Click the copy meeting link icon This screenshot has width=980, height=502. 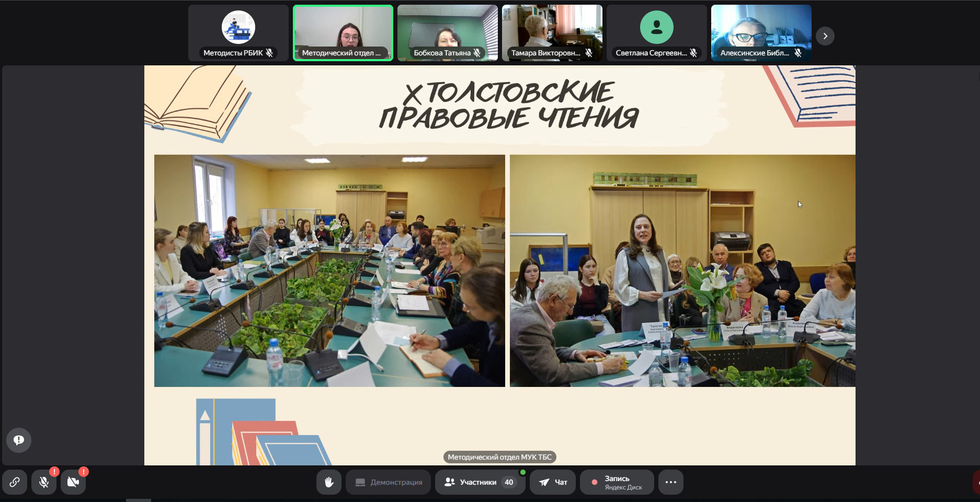pyautogui.click(x=15, y=482)
